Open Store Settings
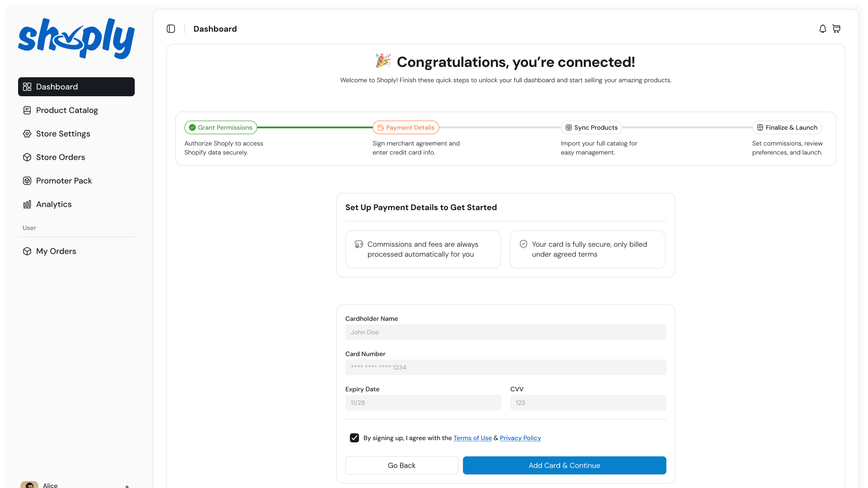This screenshot has width=868, height=488. pyautogui.click(x=76, y=134)
